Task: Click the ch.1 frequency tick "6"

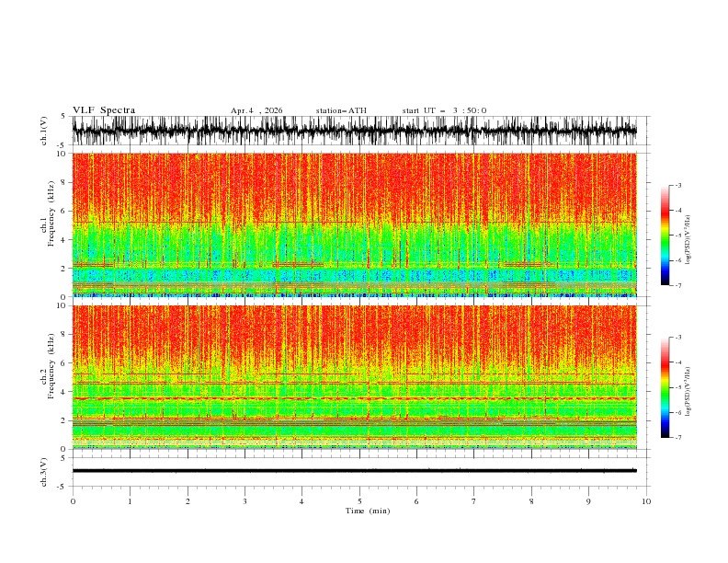Action: 63,212
